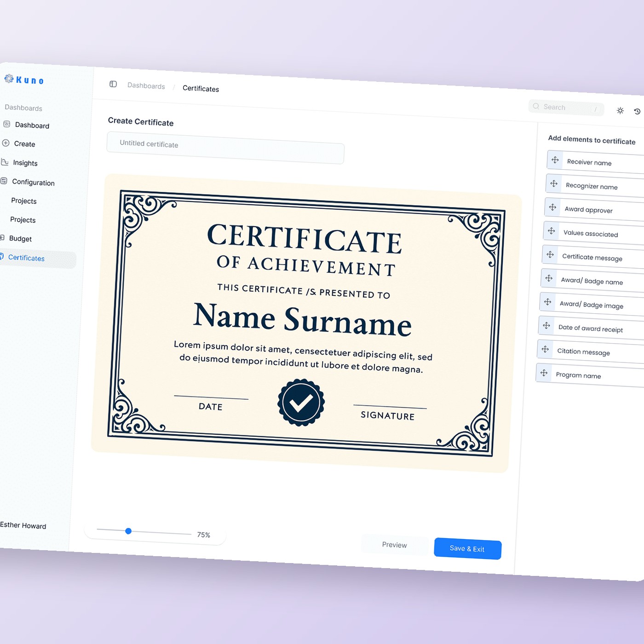Grab the Date of award receipt move icon

(546, 325)
